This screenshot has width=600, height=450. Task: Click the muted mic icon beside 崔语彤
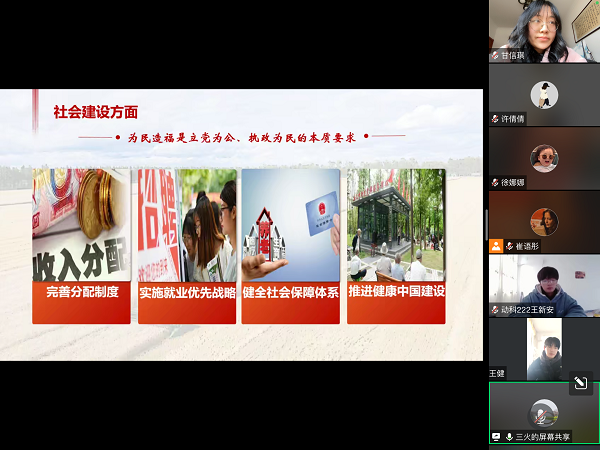click(x=510, y=245)
